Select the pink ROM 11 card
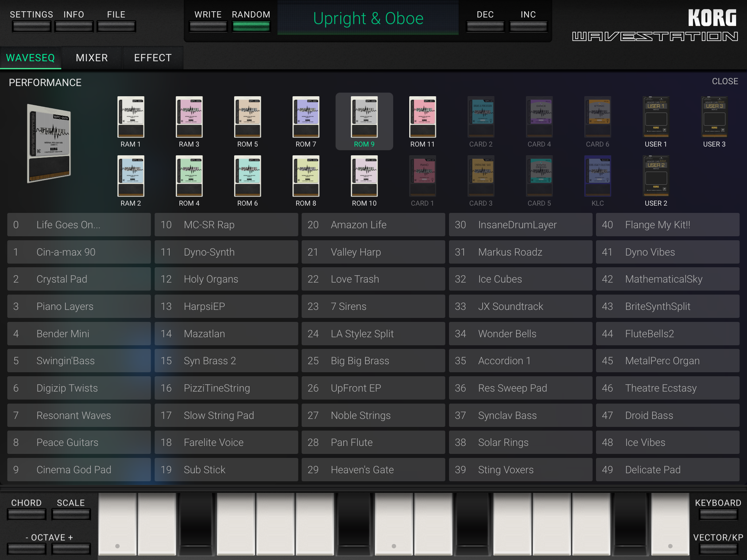747x560 pixels. (422, 117)
